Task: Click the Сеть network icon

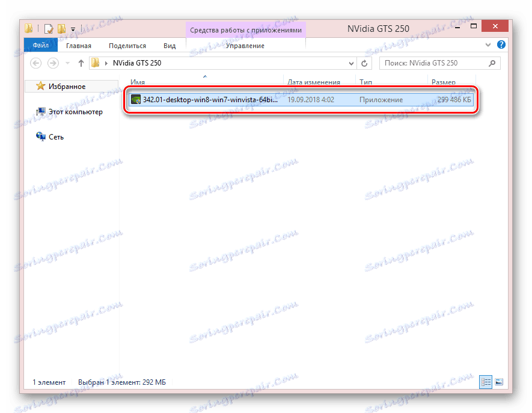Action: pyautogui.click(x=41, y=136)
